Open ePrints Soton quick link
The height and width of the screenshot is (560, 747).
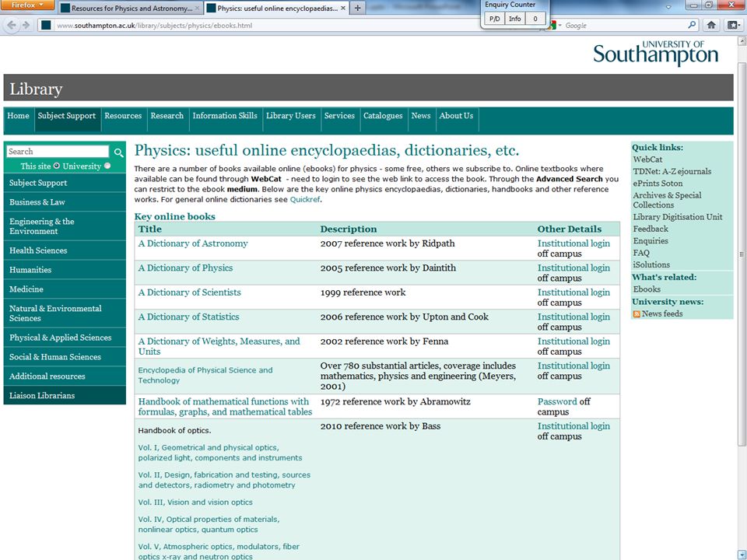[658, 184]
